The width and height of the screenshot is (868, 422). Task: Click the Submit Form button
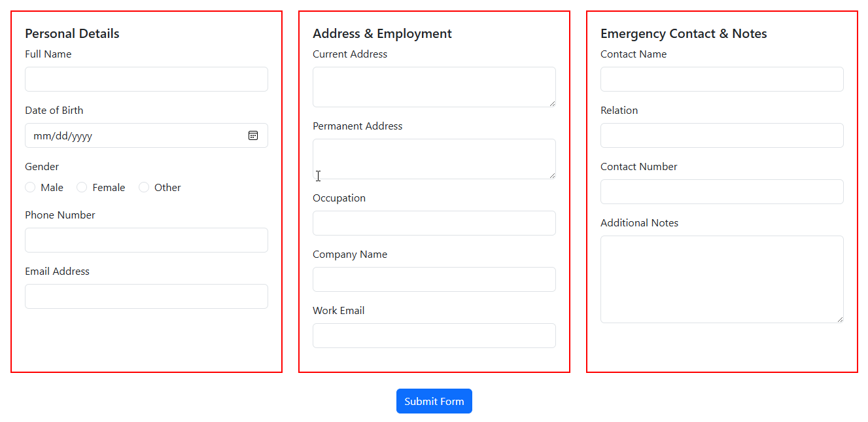coord(434,401)
